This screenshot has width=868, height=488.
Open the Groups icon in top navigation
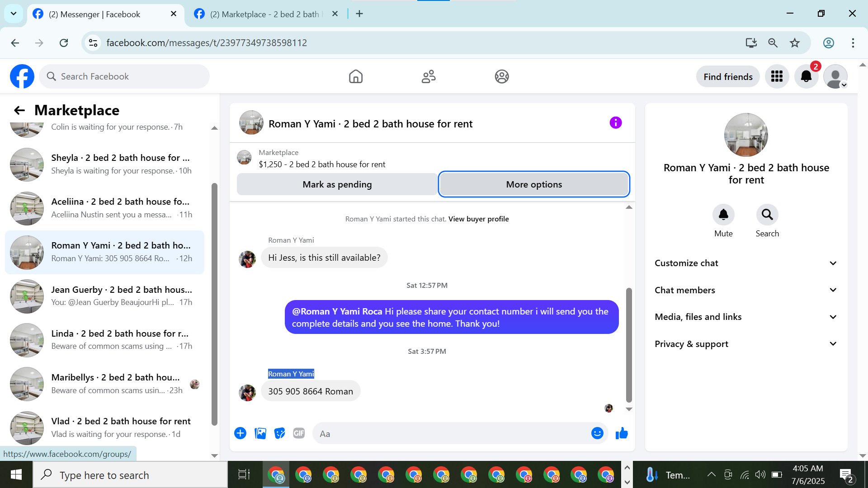(502, 76)
